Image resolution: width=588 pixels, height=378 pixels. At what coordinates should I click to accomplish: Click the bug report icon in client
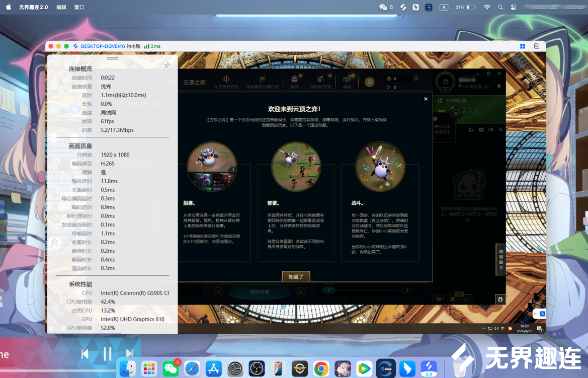pos(500,299)
